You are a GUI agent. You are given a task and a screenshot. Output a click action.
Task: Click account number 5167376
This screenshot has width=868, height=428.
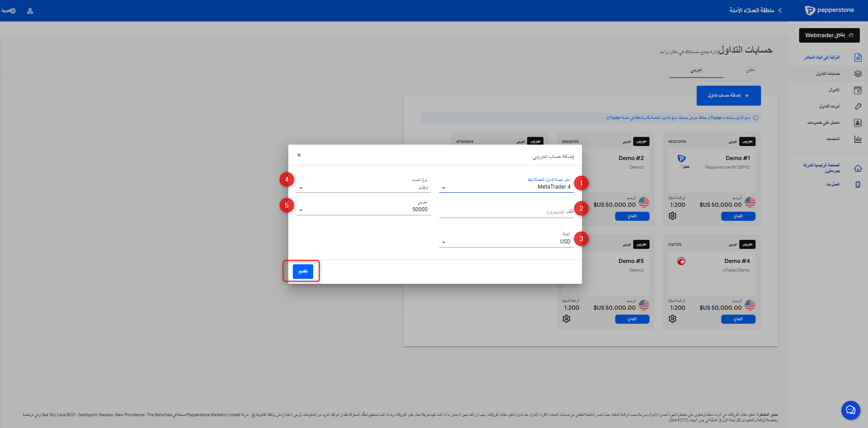click(675, 244)
